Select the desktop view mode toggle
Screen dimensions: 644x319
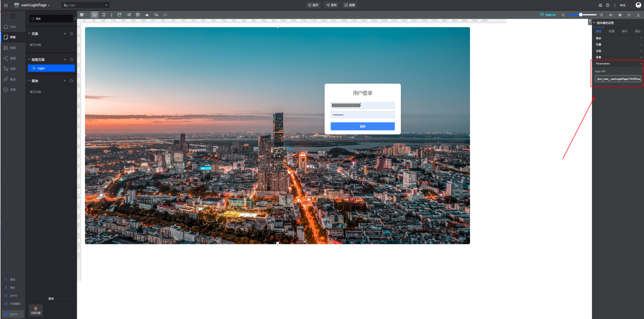tap(95, 15)
